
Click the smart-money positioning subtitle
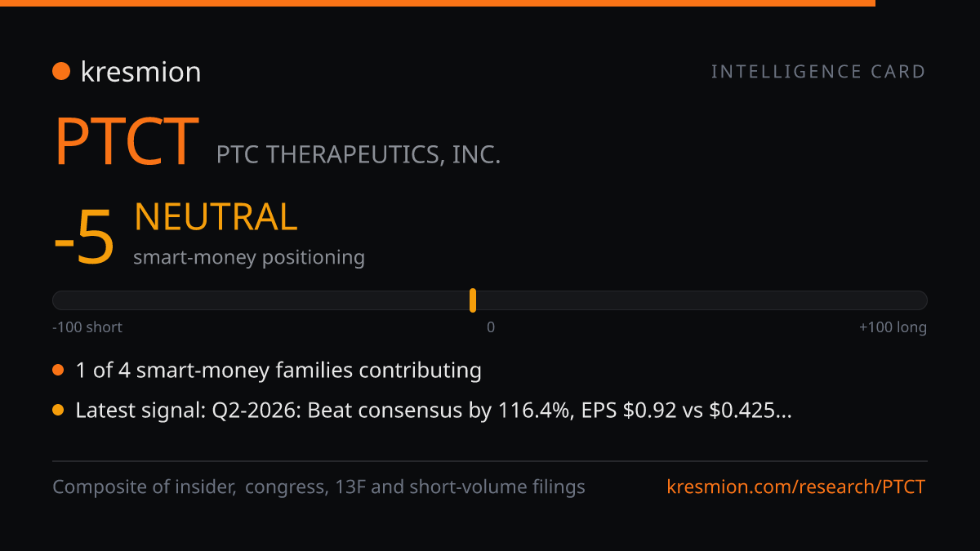[x=249, y=257]
